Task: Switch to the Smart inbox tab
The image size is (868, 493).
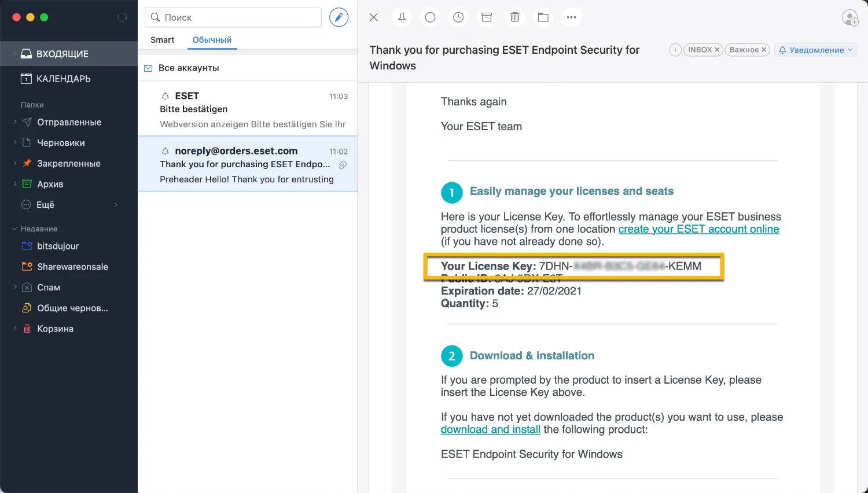Action: click(162, 39)
